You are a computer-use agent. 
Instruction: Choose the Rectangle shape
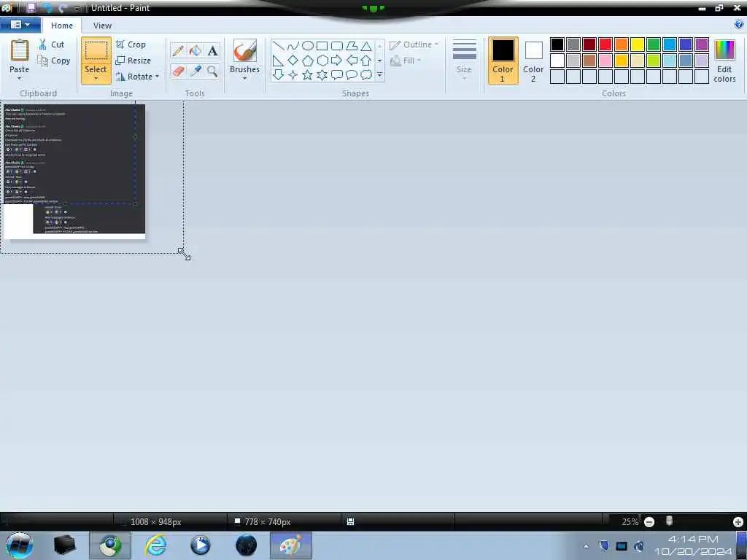click(322, 46)
